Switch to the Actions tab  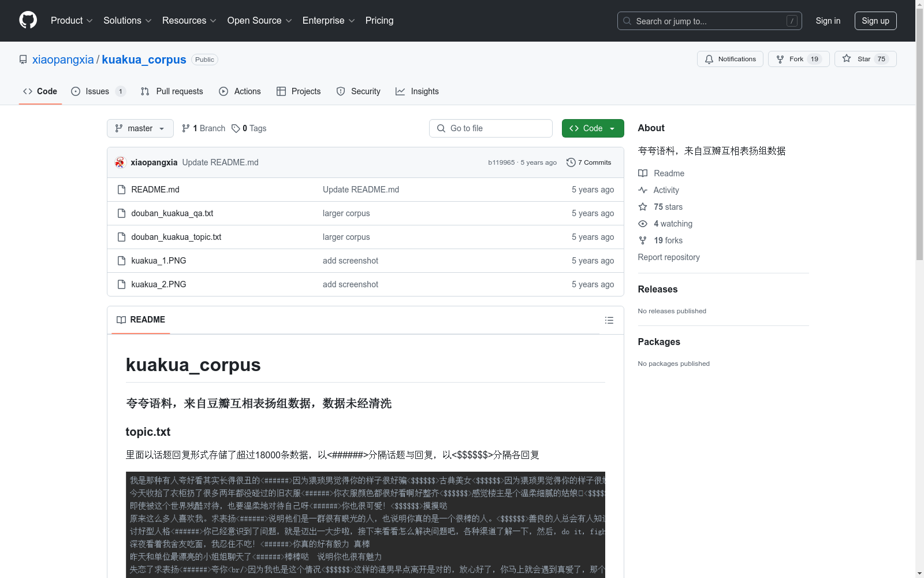coord(240,91)
